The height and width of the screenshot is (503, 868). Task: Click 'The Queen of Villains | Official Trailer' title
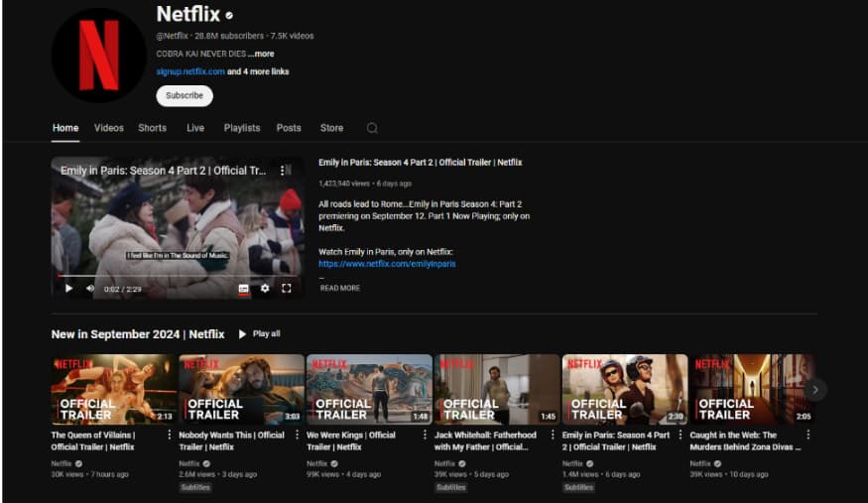(x=93, y=441)
